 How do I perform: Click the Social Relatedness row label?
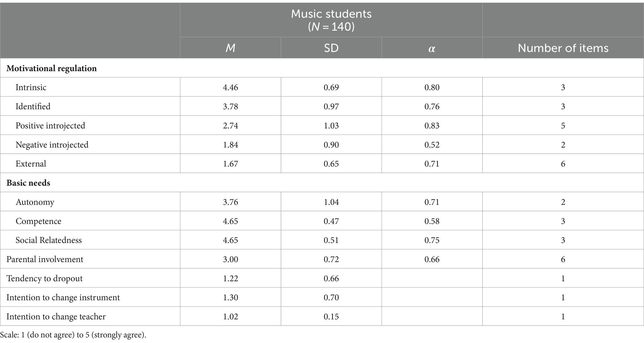pos(49,240)
